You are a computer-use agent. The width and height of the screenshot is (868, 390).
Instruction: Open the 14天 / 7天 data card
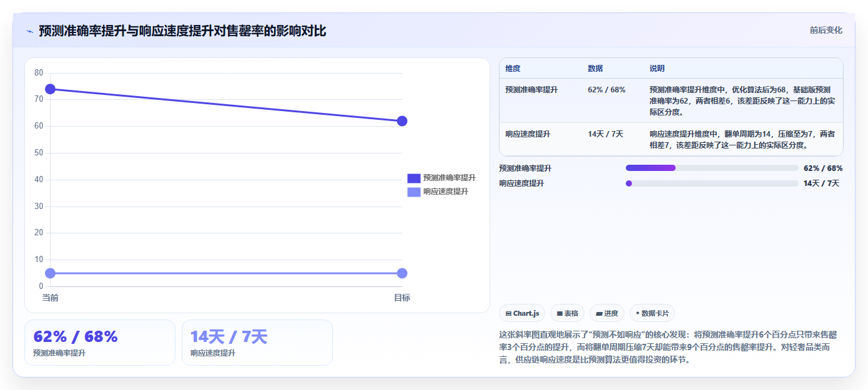(257, 343)
